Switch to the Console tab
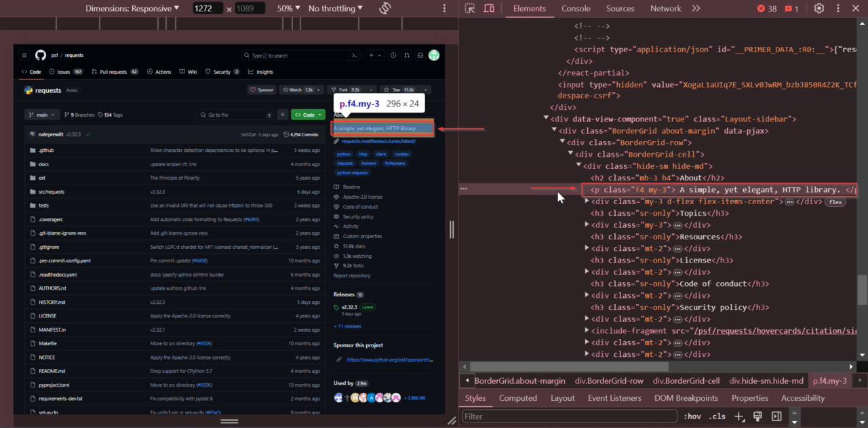The height and width of the screenshot is (428, 868). click(x=576, y=9)
